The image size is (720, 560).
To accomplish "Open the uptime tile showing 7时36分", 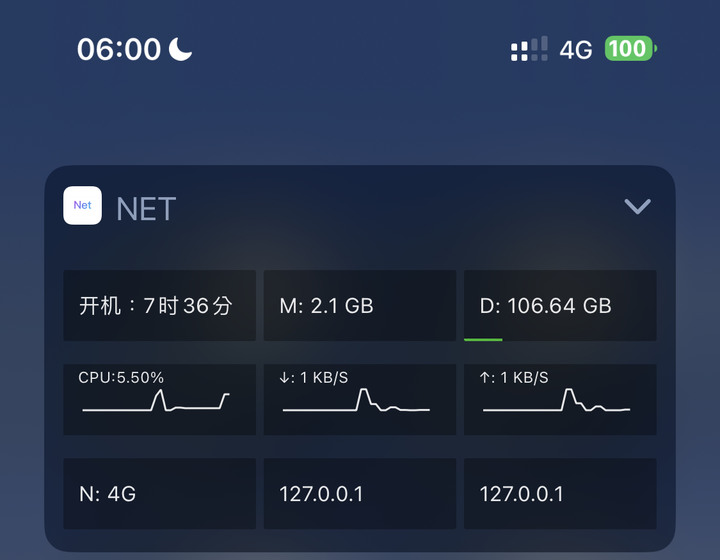I will (x=159, y=305).
